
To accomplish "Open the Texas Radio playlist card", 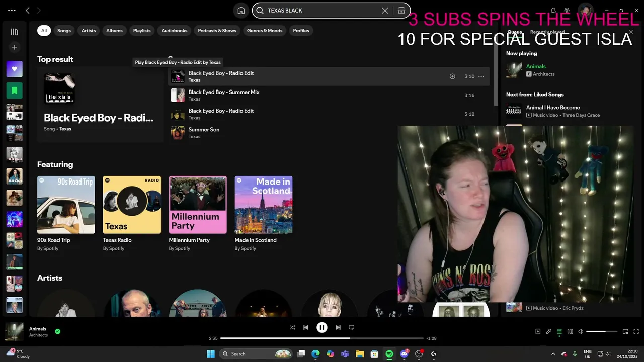I will [x=132, y=214].
